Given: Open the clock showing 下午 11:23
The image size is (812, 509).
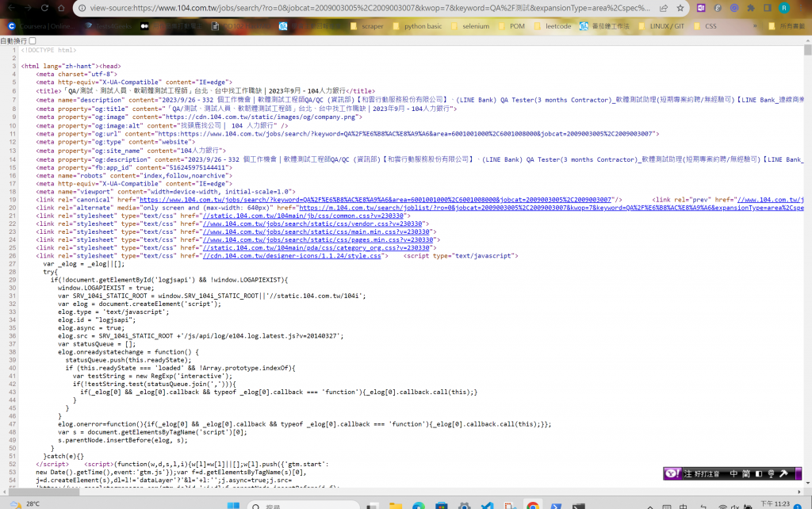Looking at the screenshot, I should tap(776, 504).
